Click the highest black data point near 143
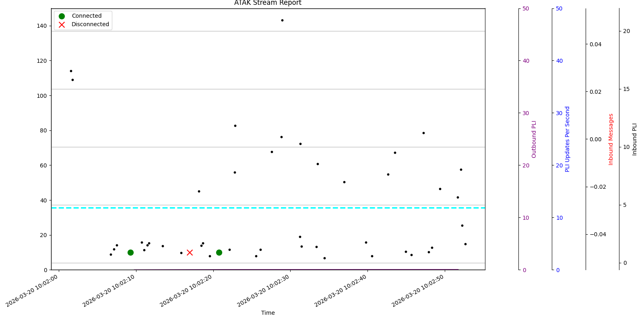Screen dimensions: 644x322 click(282, 20)
